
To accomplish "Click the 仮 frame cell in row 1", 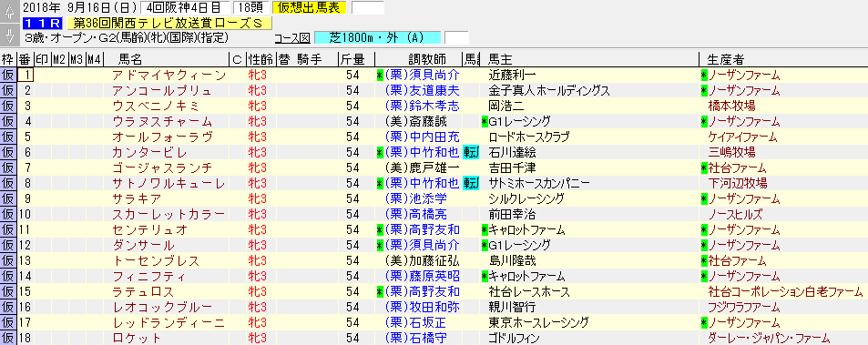I will [x=8, y=76].
